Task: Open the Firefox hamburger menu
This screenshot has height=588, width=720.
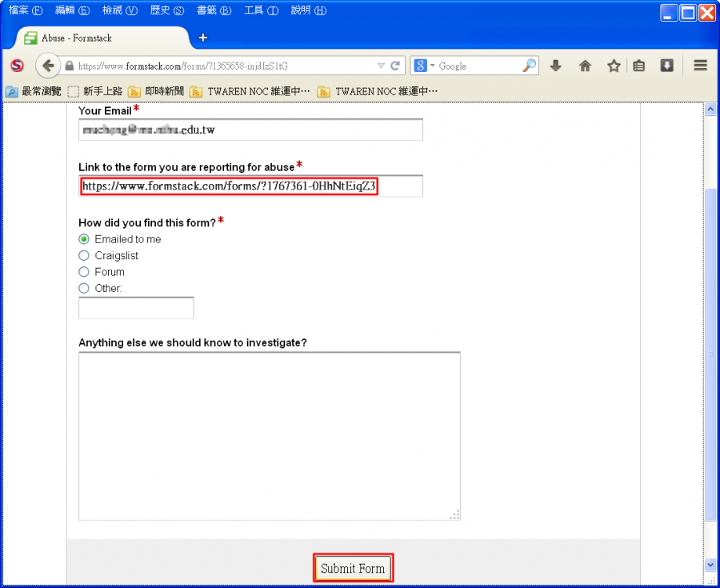Action: 701,66
